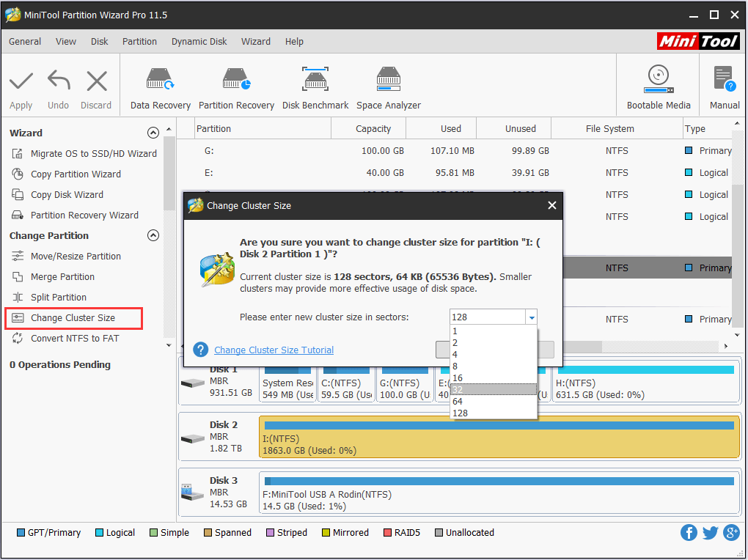Click the Apply checkmark icon
Image resolution: width=748 pixels, height=560 pixels.
point(21,81)
